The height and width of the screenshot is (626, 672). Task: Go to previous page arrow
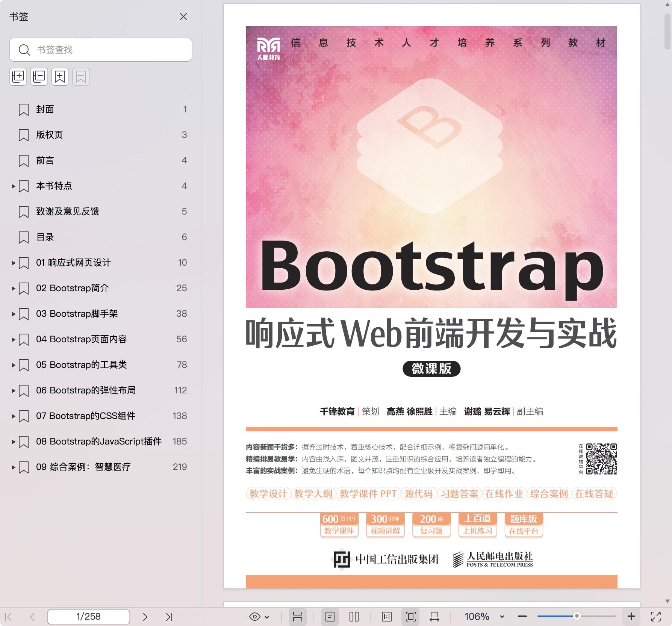32,617
